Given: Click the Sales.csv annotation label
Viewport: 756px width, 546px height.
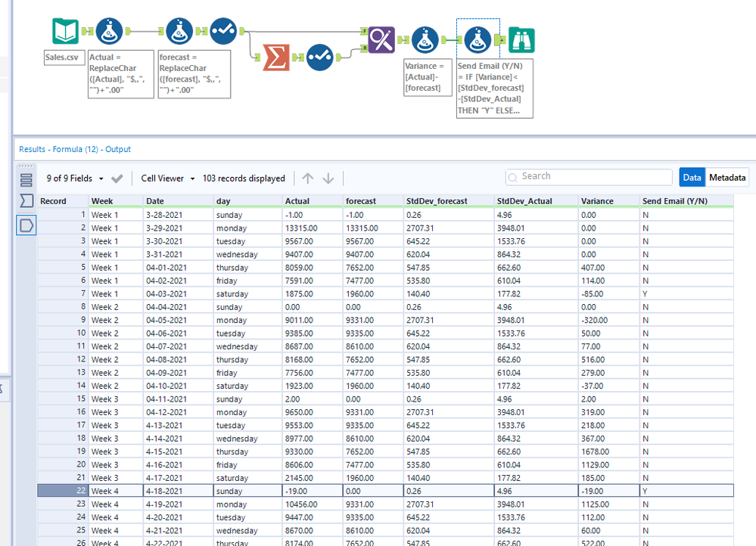Looking at the screenshot, I should click(x=64, y=57).
